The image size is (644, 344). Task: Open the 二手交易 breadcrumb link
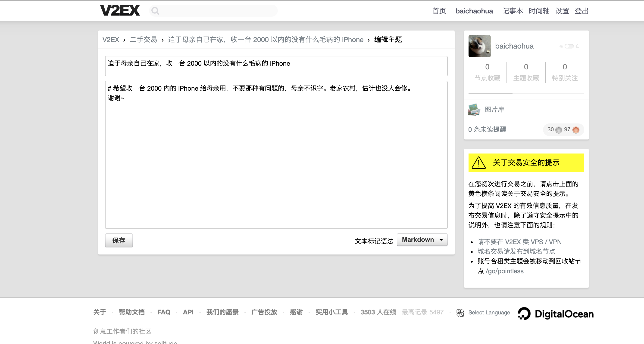click(x=143, y=40)
